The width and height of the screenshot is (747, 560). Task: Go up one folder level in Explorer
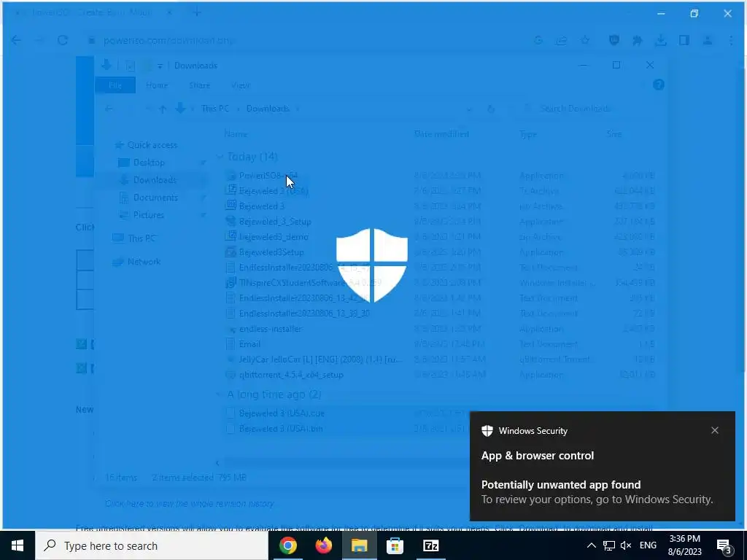[x=163, y=109]
